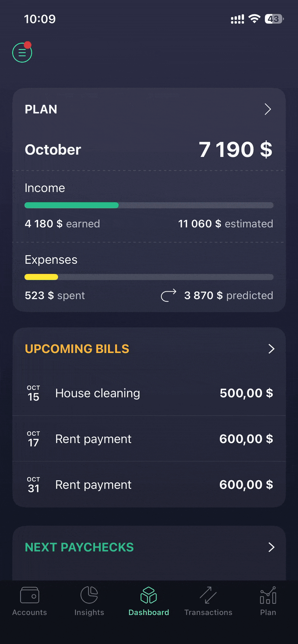Expand the Plan card chevron

[x=267, y=109]
